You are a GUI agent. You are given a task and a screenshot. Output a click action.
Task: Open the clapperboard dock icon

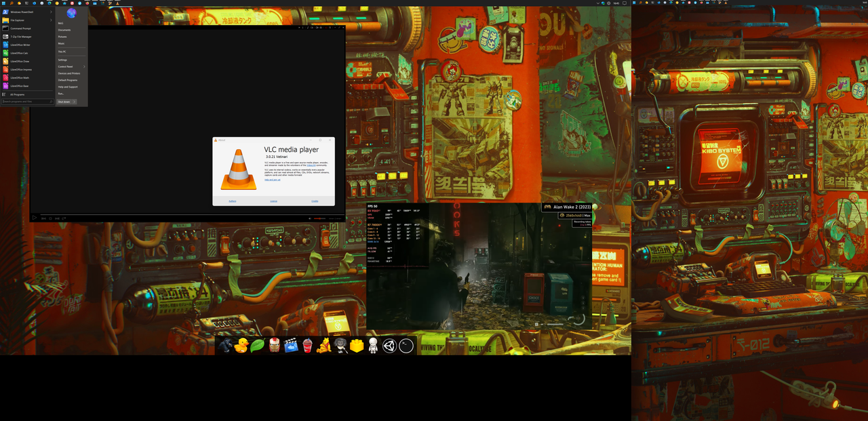[291, 346]
